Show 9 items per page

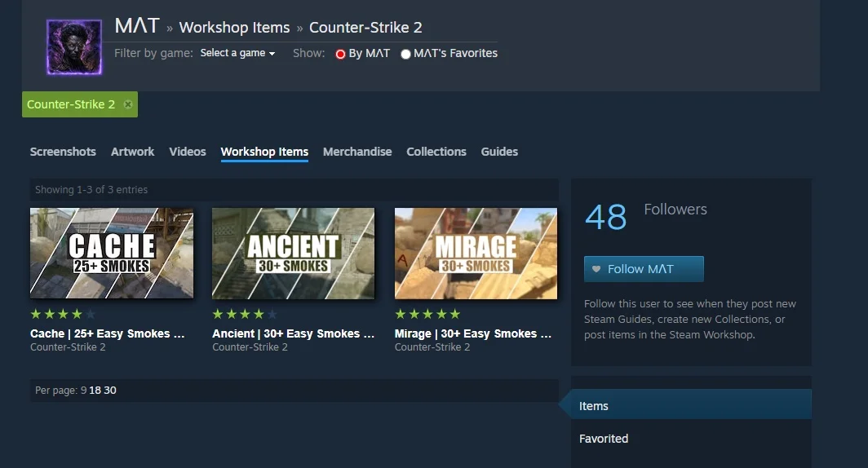pos(83,390)
